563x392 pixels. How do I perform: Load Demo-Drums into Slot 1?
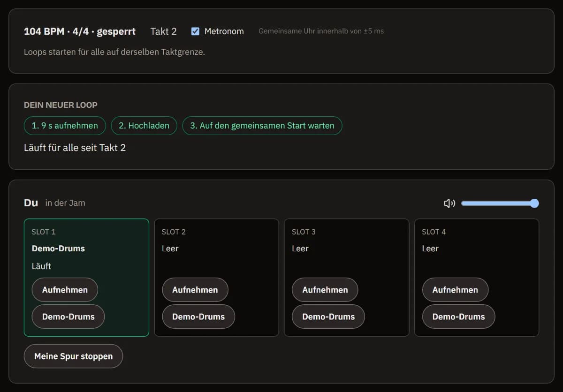[x=68, y=317]
